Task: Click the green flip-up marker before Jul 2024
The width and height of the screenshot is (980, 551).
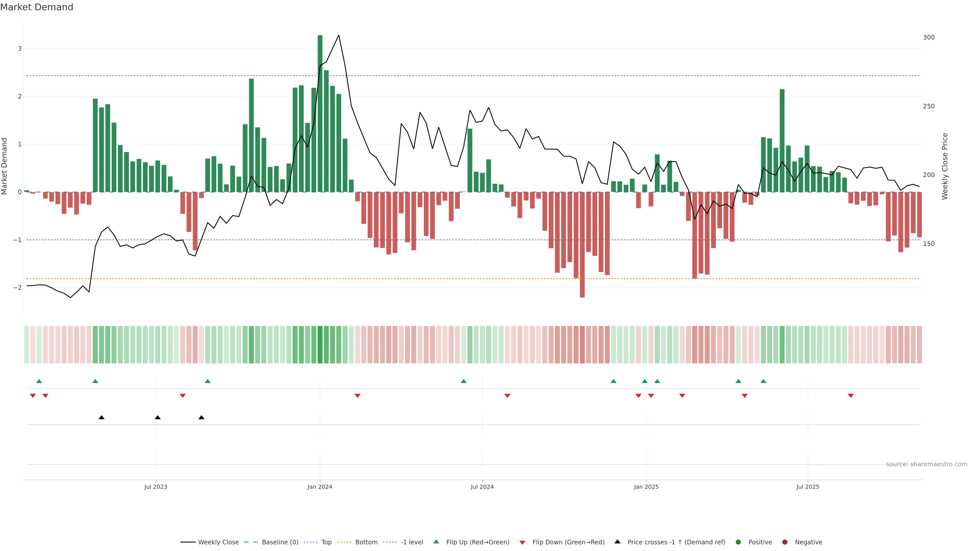Action: [x=463, y=381]
